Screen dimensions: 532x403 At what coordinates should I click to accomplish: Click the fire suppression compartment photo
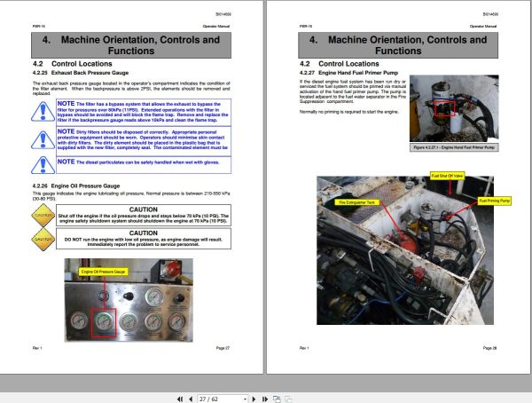tap(405, 250)
